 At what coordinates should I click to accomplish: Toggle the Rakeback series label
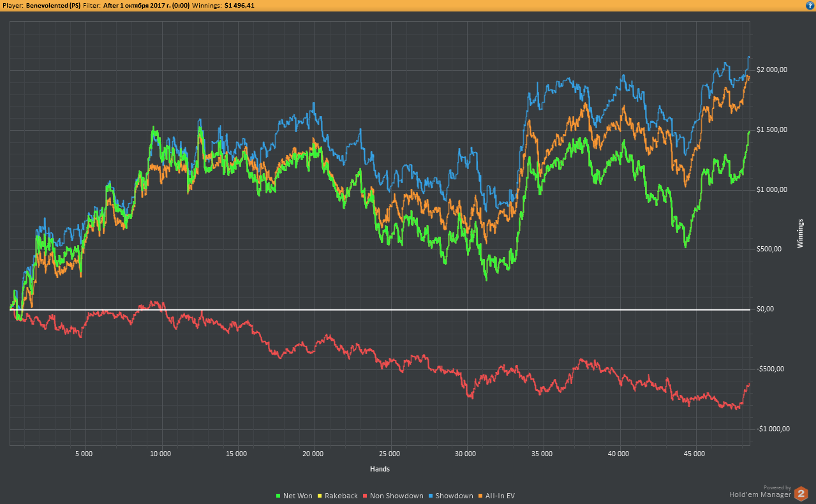(x=341, y=496)
